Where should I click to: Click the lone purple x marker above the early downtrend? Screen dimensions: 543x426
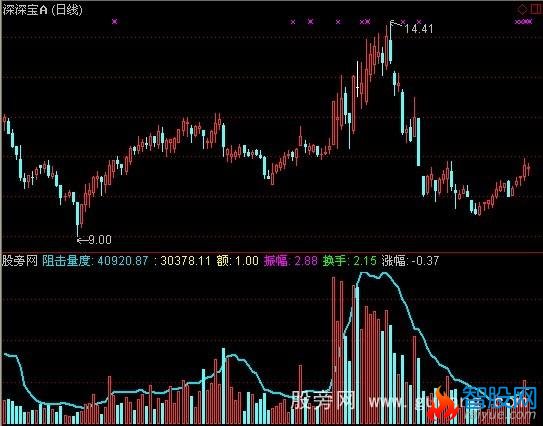tap(115, 21)
